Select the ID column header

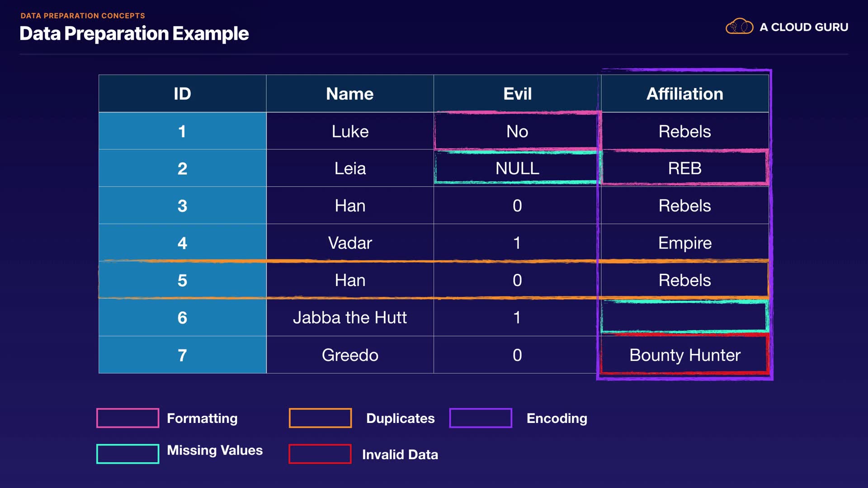click(x=182, y=94)
